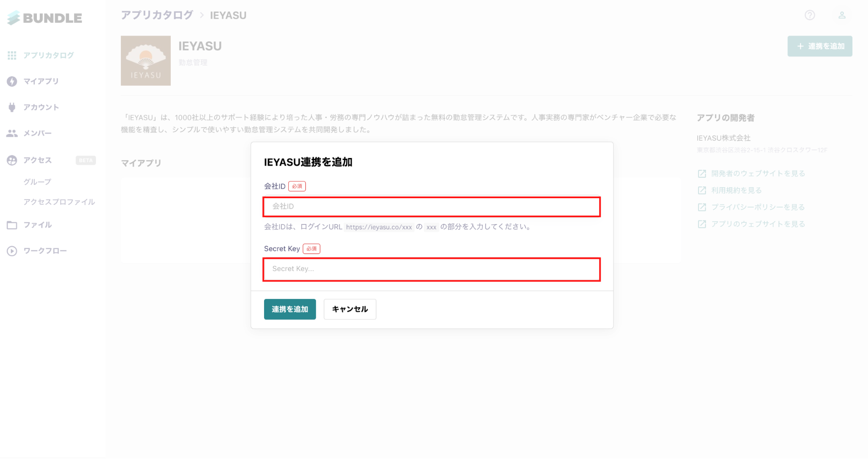Click the メンバー people icon
This screenshot has width=868, height=468.
pyautogui.click(x=12, y=133)
